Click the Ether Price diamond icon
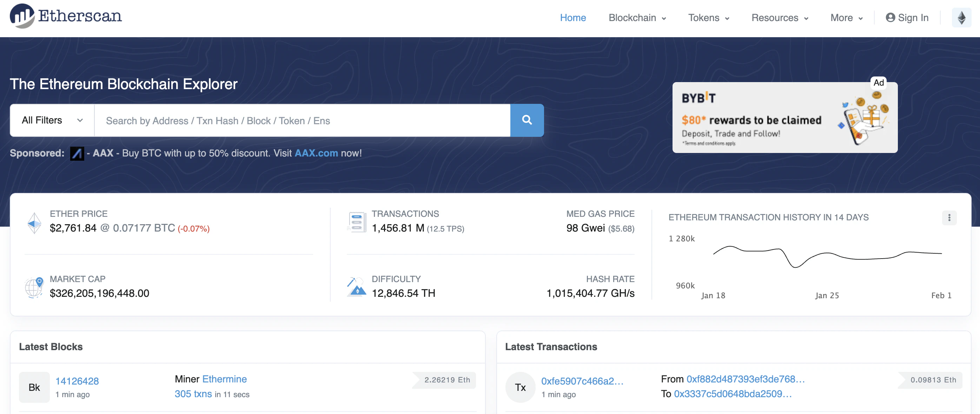This screenshot has width=980, height=414. click(x=34, y=222)
